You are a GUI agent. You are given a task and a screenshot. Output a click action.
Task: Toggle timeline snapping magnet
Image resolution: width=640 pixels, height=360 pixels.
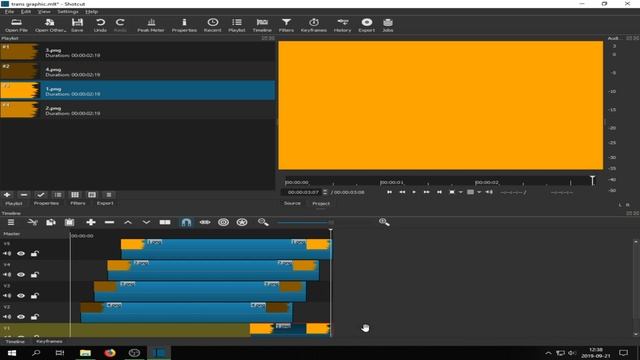pos(186,222)
